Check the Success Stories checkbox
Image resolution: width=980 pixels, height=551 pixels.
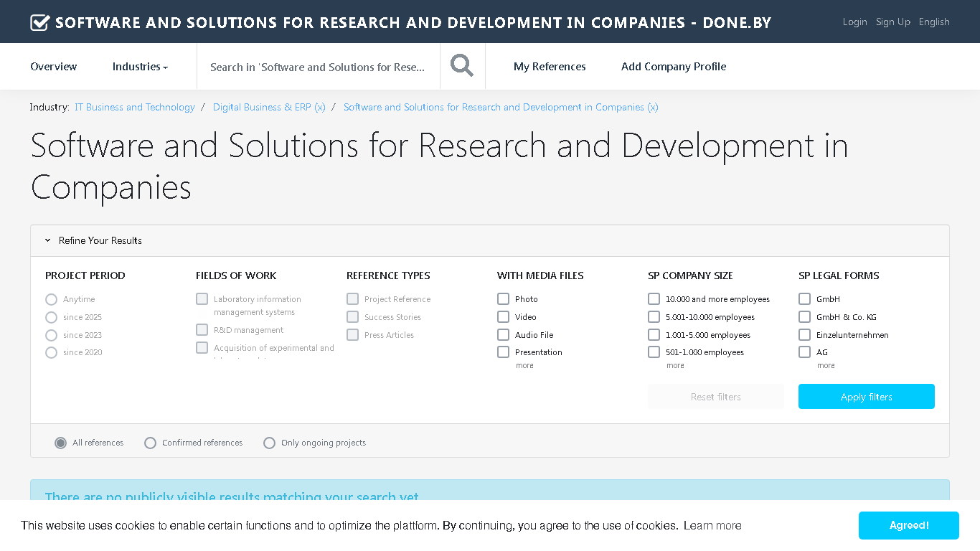[x=353, y=317]
